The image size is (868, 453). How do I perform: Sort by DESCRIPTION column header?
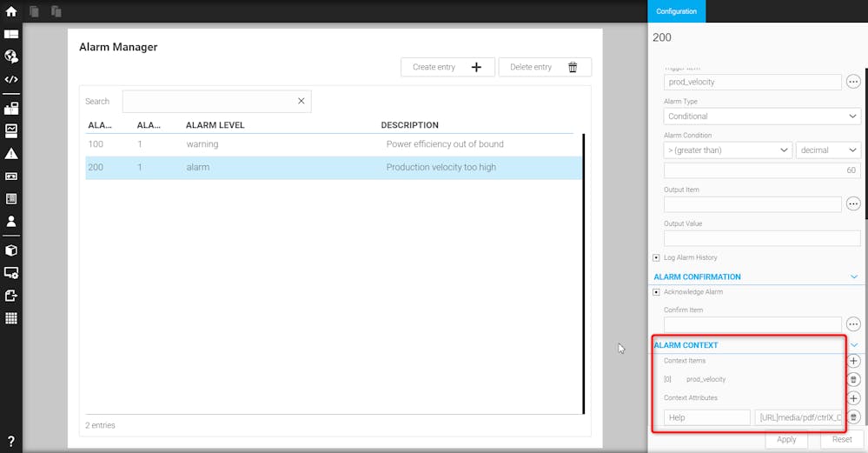click(409, 125)
